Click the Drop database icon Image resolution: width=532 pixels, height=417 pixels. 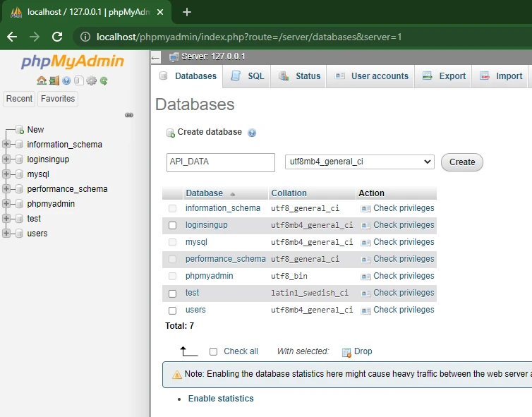(x=346, y=353)
